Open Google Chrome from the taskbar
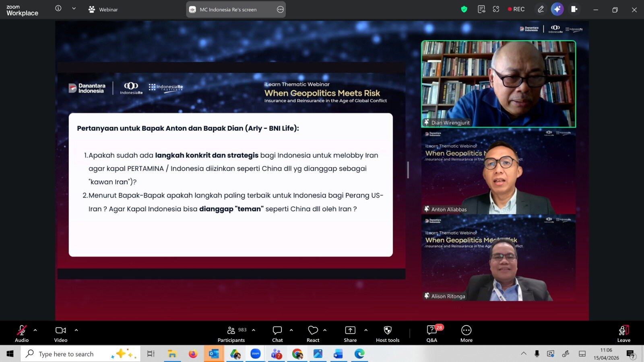The width and height of the screenshot is (644, 362). (x=297, y=354)
